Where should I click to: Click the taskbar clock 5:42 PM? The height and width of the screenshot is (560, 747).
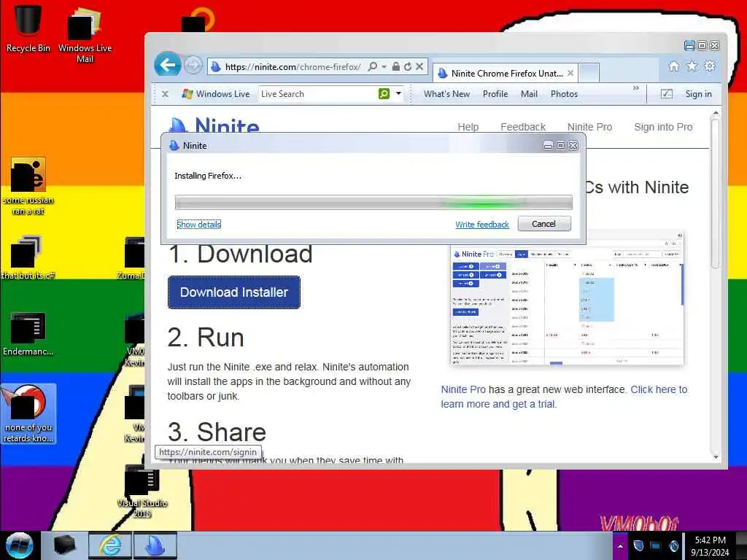[x=710, y=545]
